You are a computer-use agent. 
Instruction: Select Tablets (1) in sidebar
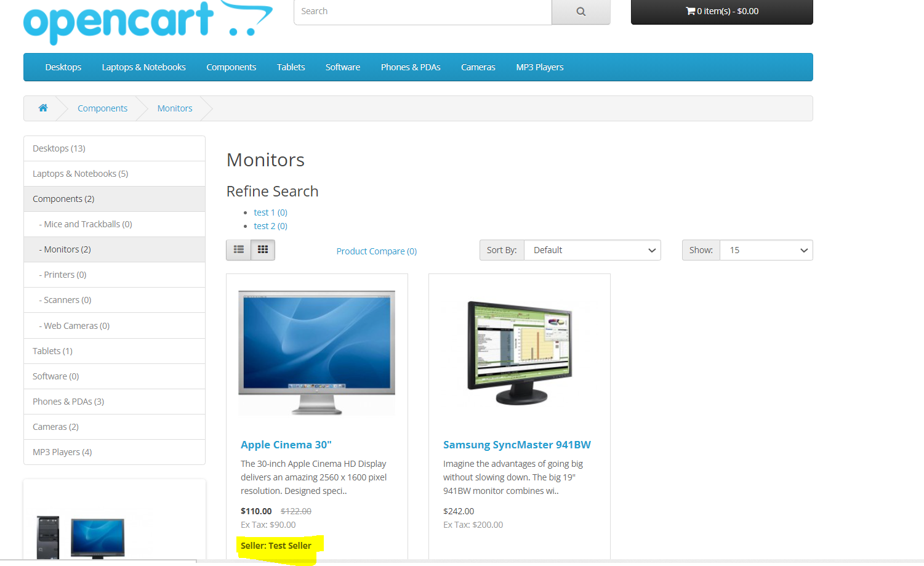(114, 351)
